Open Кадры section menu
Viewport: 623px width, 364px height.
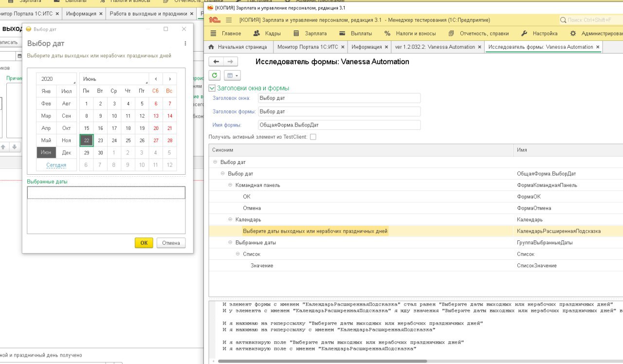pyautogui.click(x=267, y=34)
